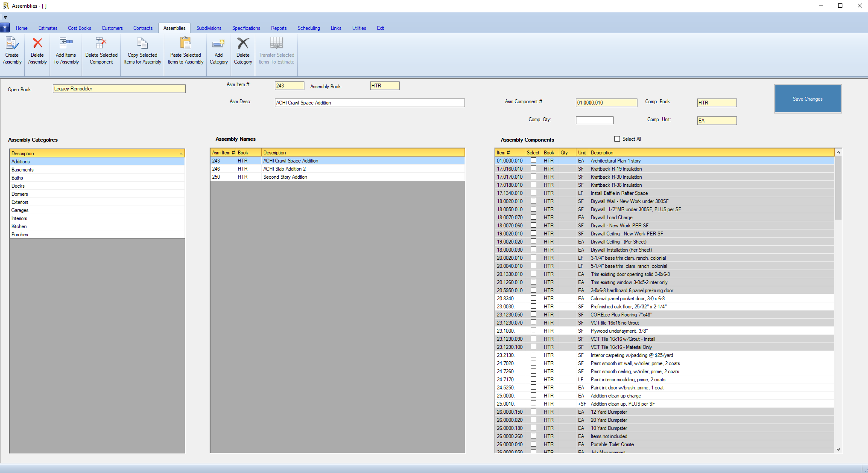Check the box for Addition clean-up charge
This screenshot has width=868, height=473.
point(533,396)
